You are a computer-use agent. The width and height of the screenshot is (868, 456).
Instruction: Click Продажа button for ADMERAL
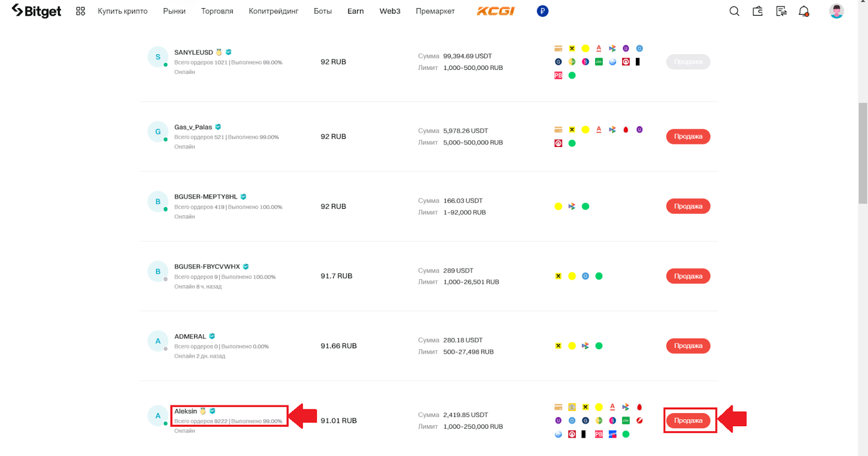click(688, 346)
